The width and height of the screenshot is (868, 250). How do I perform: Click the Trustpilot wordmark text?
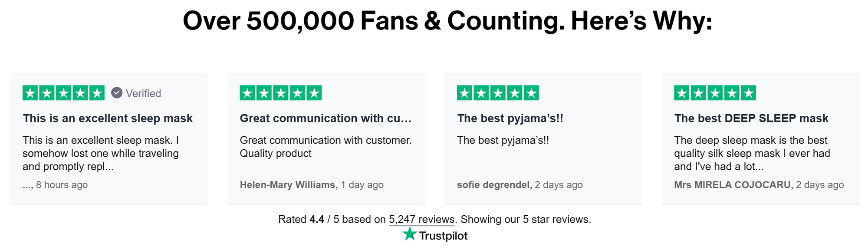[x=443, y=236]
